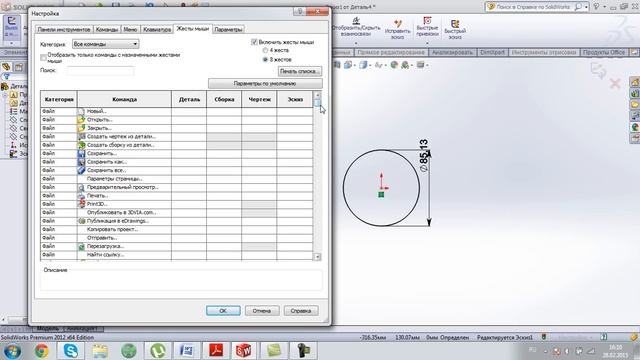This screenshot has height=360, width=640.
Task: Switch to the Команды tab
Action: click(x=107, y=29)
